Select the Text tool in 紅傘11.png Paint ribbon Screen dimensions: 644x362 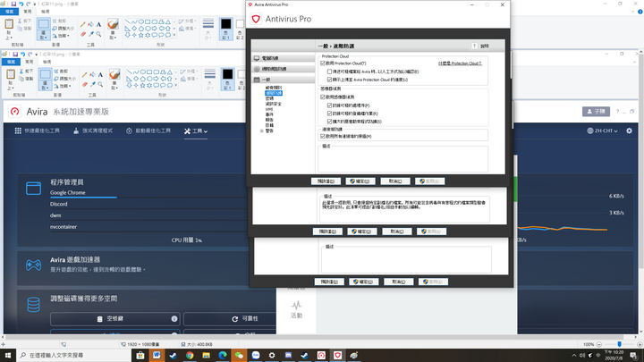98,25
